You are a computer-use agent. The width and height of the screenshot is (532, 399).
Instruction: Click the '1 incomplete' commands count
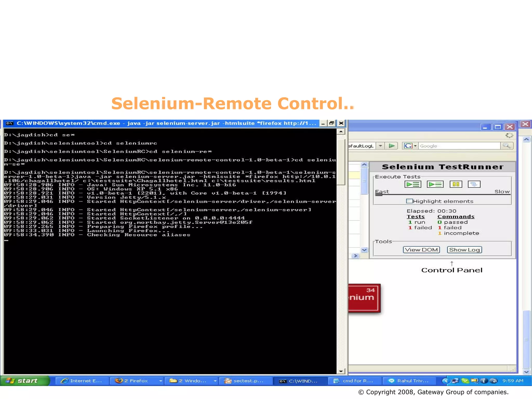pyautogui.click(x=458, y=233)
